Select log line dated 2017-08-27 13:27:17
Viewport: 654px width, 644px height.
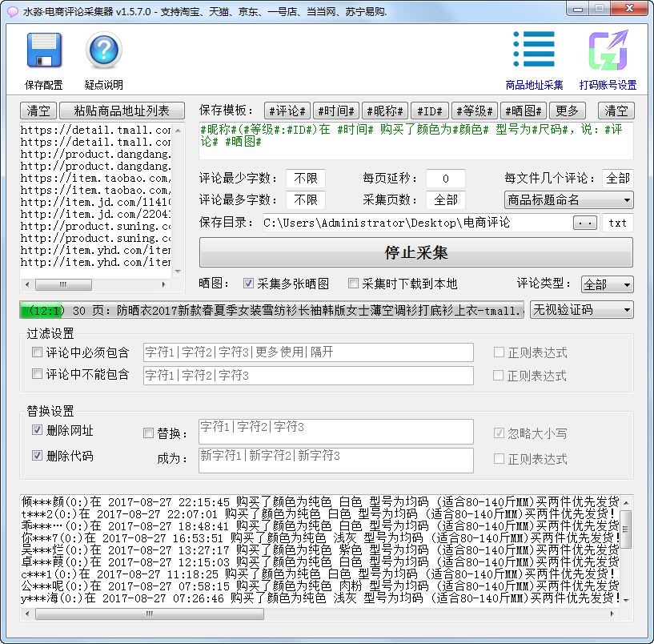pos(320,550)
